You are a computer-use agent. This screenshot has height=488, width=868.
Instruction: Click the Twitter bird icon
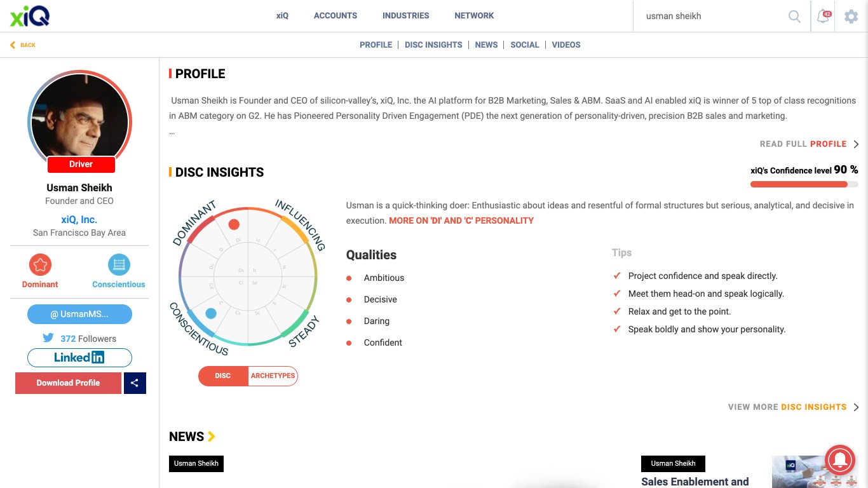coord(48,338)
